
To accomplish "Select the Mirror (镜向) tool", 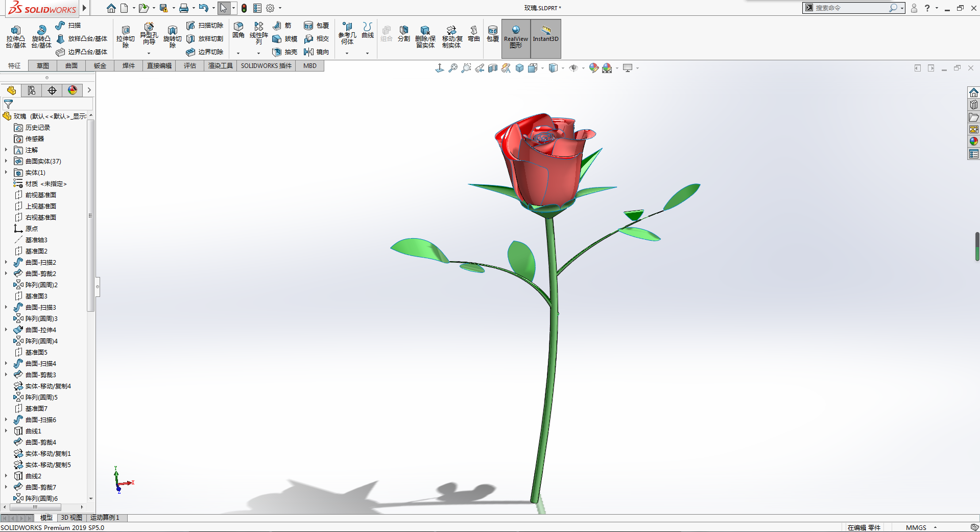I will [316, 52].
